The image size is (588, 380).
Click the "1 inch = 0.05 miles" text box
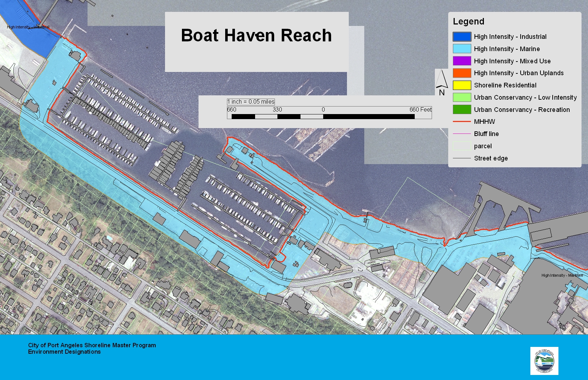pos(251,101)
